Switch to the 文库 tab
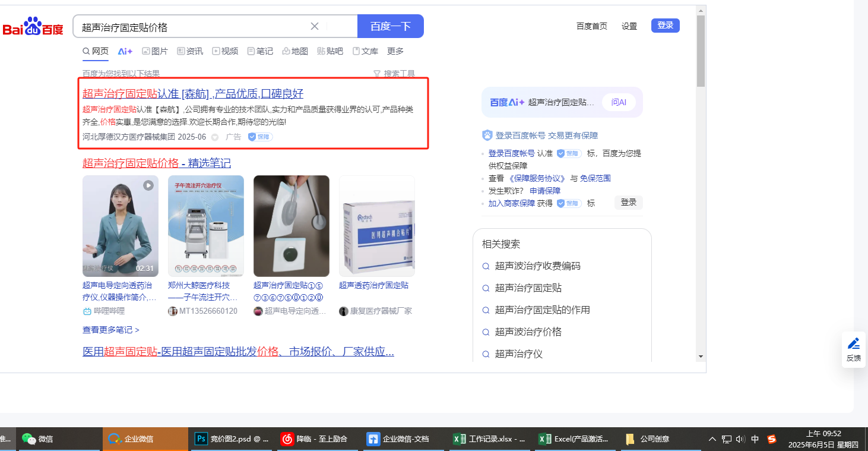 365,51
